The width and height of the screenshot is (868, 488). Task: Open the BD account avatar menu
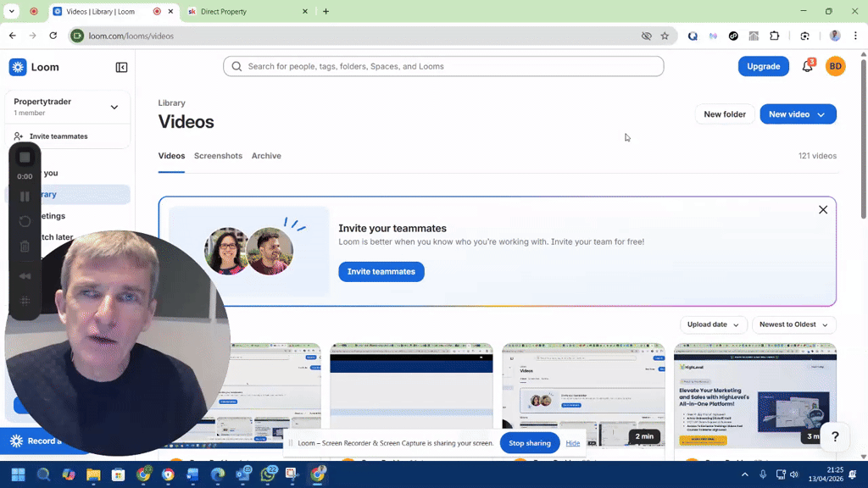point(835,66)
